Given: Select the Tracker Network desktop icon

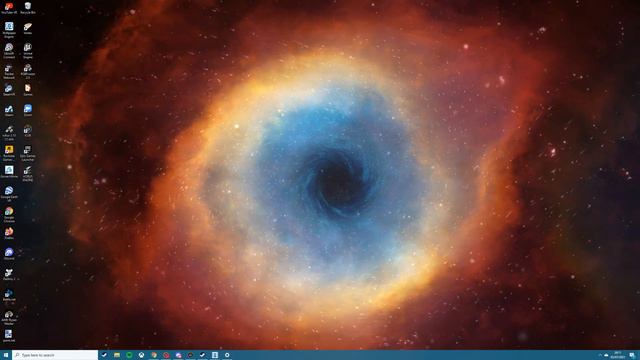Looking at the screenshot, I should coord(9,71).
